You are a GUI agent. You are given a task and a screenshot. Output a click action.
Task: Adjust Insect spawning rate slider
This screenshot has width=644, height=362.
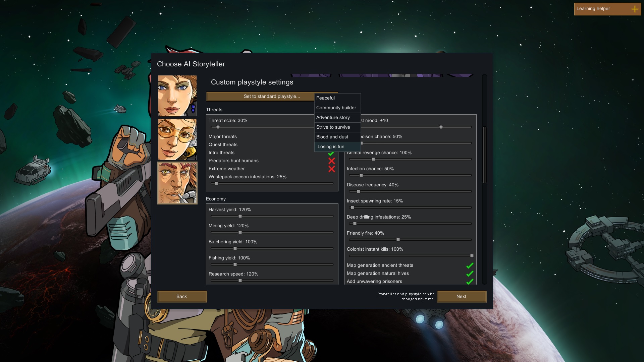coord(410,207)
